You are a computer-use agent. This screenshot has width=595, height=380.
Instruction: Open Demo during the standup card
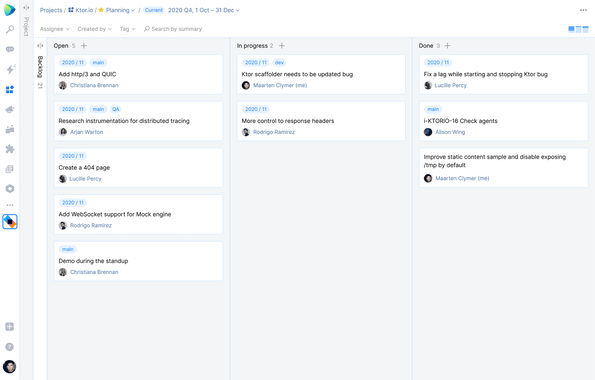click(x=138, y=261)
